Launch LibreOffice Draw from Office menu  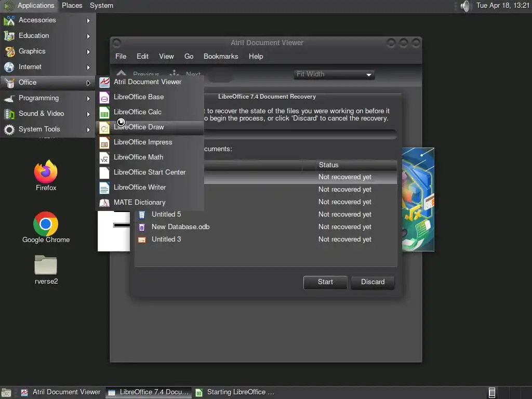[150, 127]
